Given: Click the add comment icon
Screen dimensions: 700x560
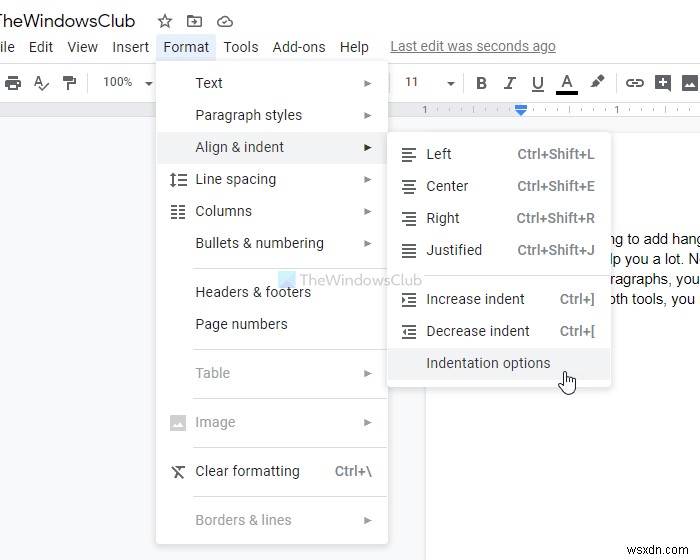Looking at the screenshot, I should tap(662, 83).
